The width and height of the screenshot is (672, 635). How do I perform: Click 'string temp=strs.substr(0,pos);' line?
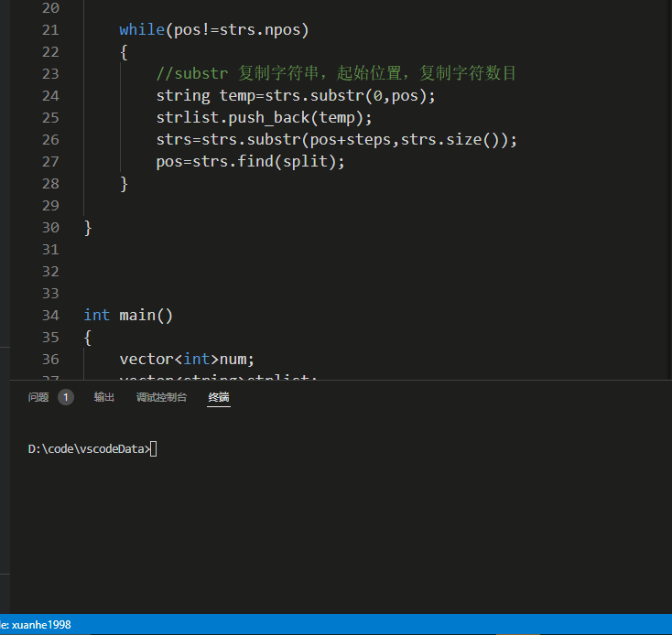pos(296,96)
